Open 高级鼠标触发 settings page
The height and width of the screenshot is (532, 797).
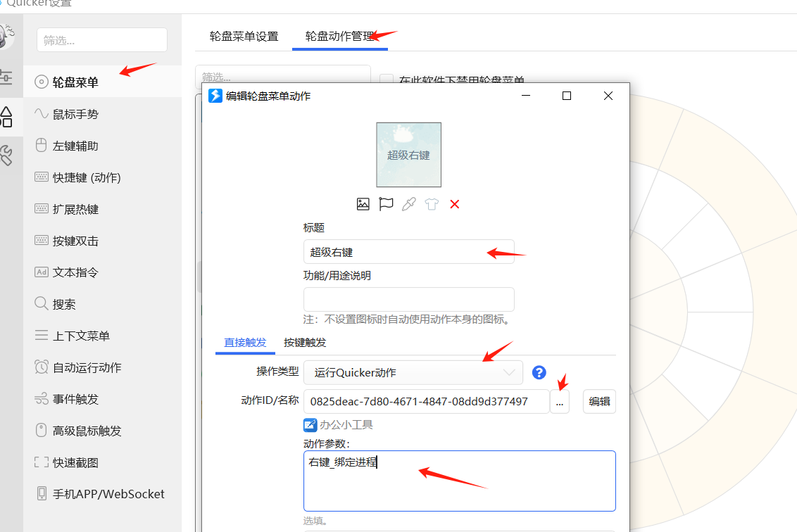pyautogui.click(x=102, y=431)
